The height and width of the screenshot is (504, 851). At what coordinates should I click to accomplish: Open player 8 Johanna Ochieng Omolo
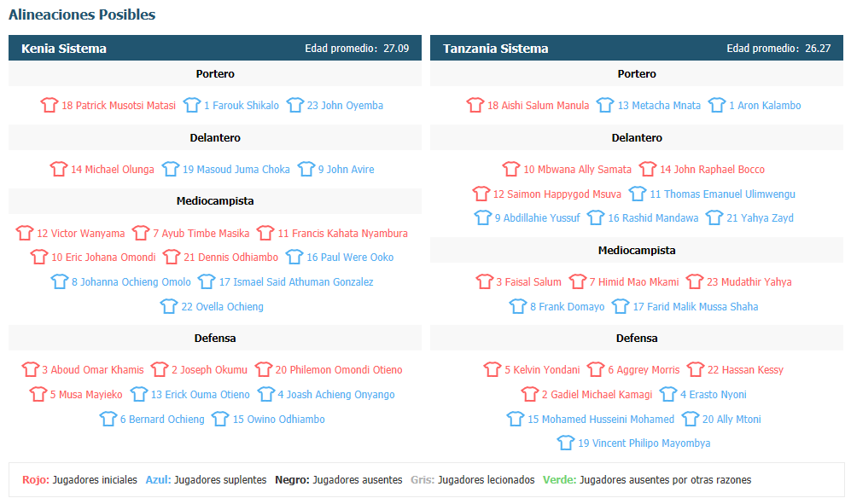point(131,282)
